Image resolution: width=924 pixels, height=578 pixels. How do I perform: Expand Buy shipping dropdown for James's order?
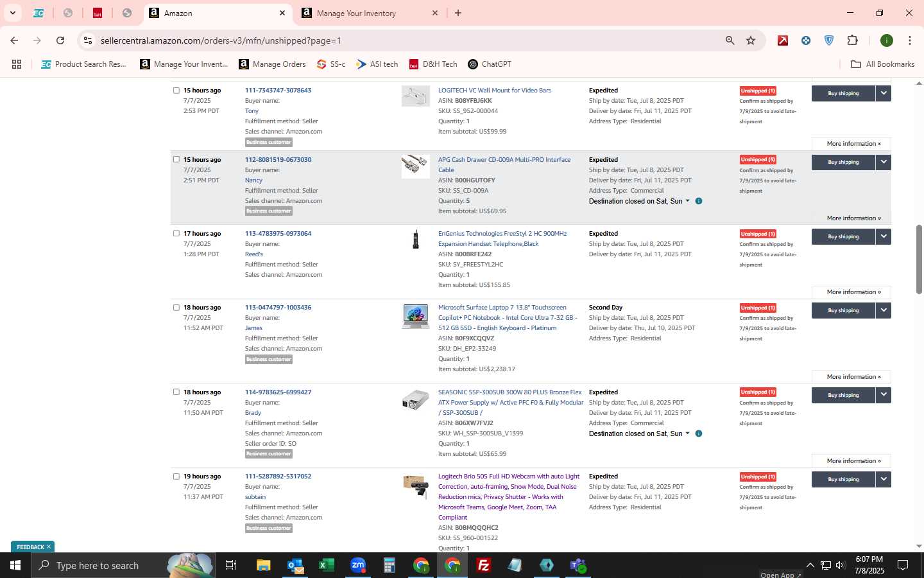pyautogui.click(x=884, y=310)
